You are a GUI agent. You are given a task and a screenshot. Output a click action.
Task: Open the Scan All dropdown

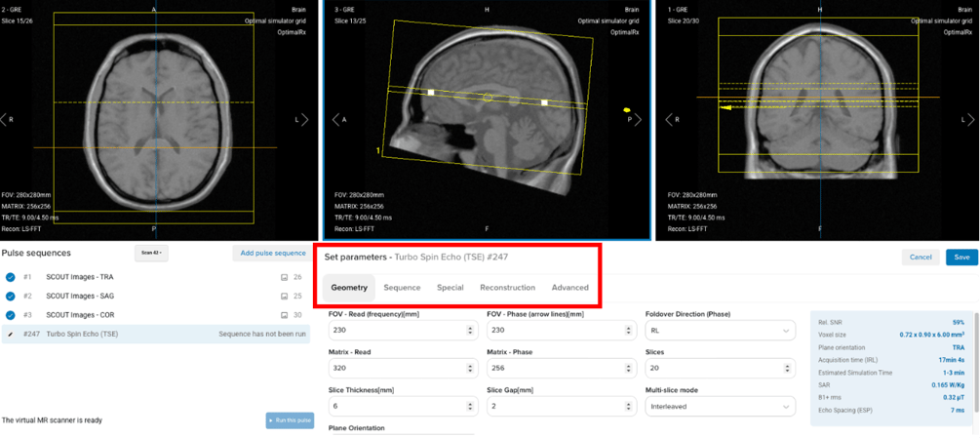coord(150,253)
